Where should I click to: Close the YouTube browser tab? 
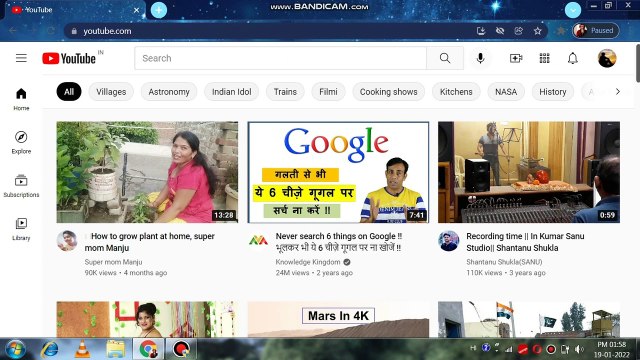point(136,10)
